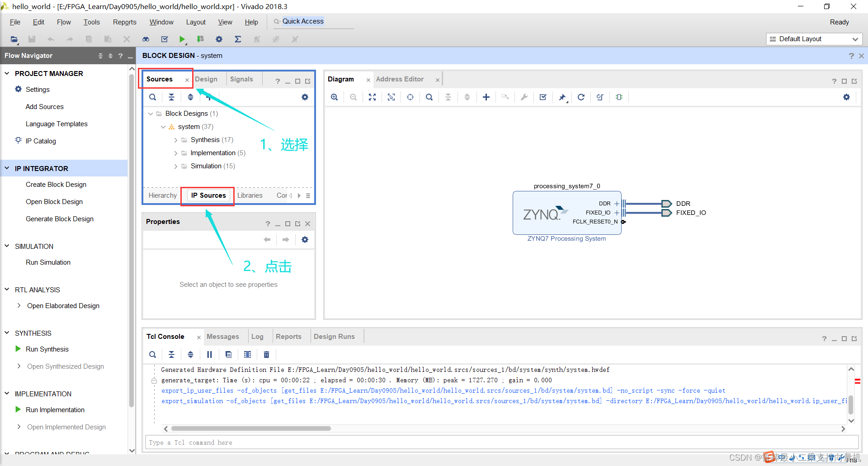Open the Default Layout dropdown
The image size is (868, 466).
tap(814, 39)
